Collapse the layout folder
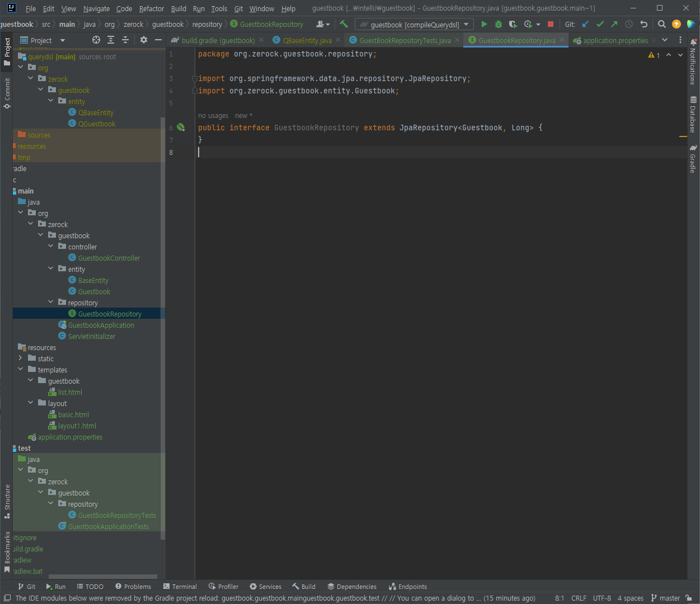Image resolution: width=700 pixels, height=604 pixels. tap(31, 403)
